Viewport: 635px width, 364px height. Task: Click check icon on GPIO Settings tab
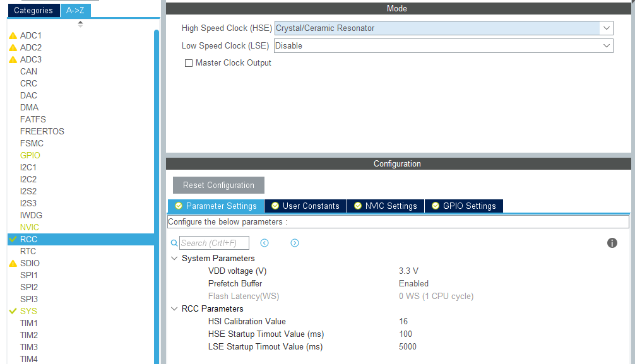tap(436, 206)
